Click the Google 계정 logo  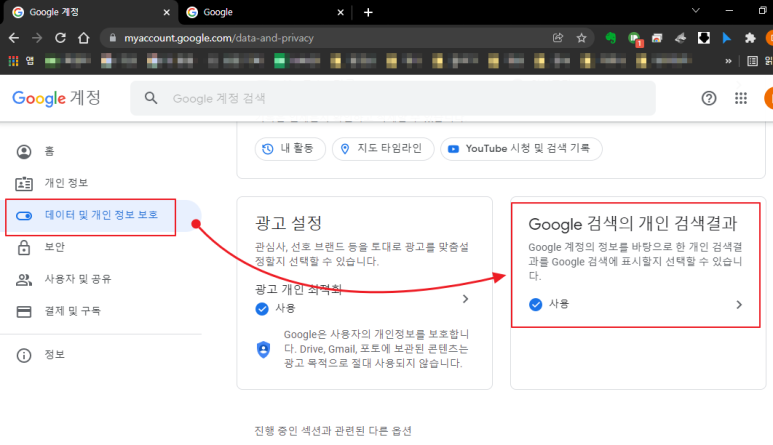(x=57, y=98)
